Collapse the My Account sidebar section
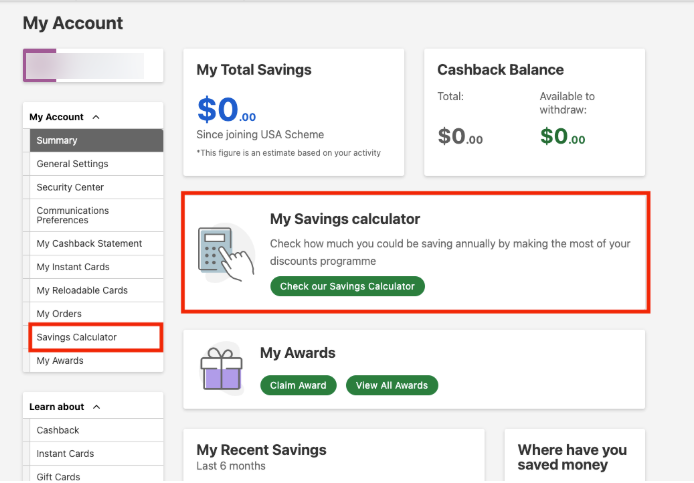Viewport: 694px width, 483px height. 95,117
